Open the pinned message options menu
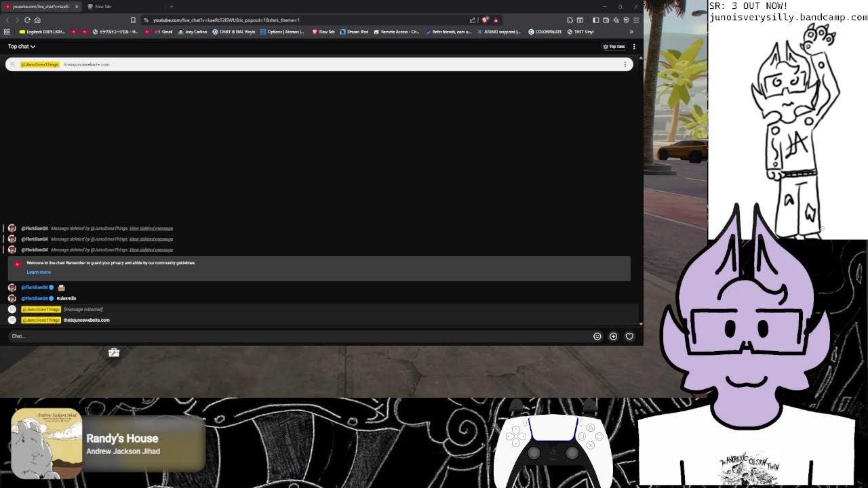Image resolution: width=868 pixels, height=488 pixels. tap(625, 64)
